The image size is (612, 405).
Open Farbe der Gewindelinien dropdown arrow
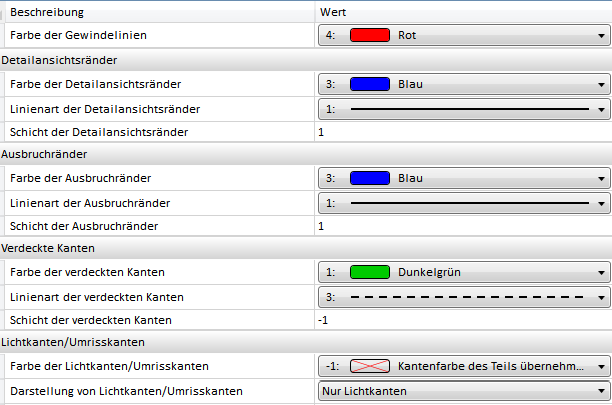(601, 35)
